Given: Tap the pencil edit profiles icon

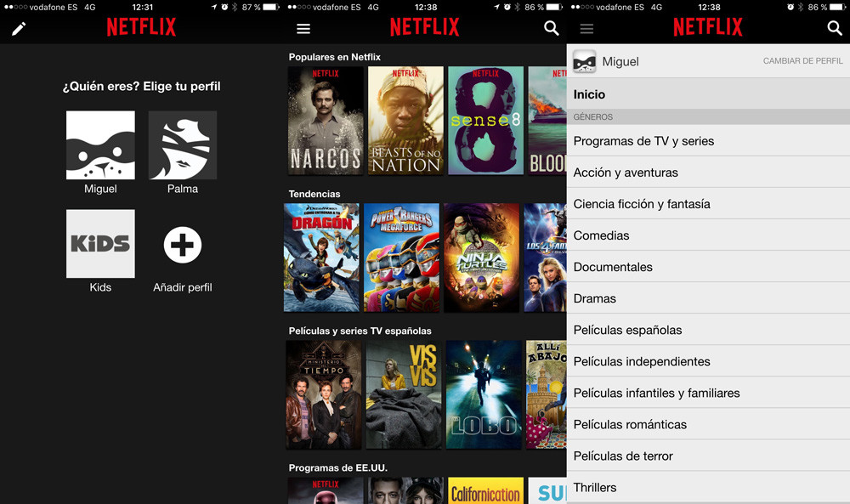Looking at the screenshot, I should pyautogui.click(x=19, y=29).
